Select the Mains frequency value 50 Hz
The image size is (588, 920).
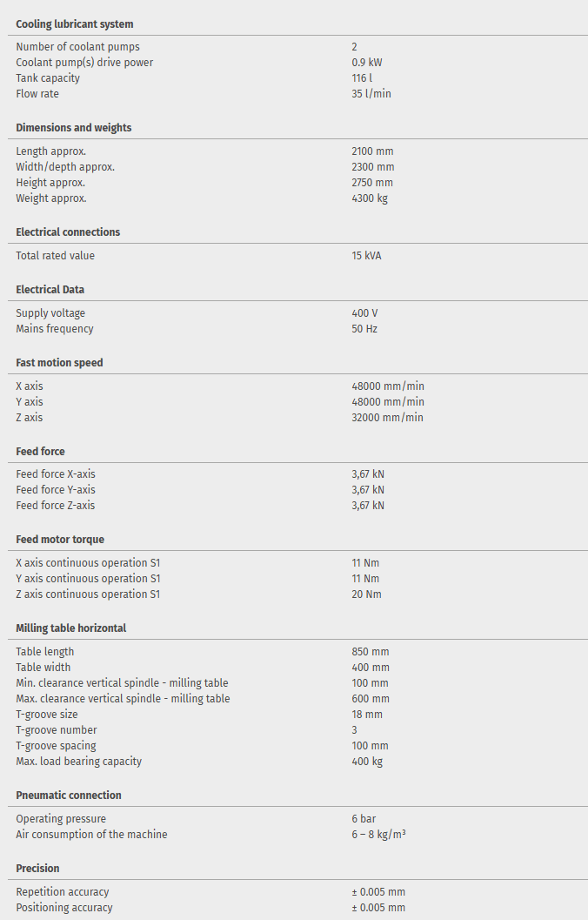click(x=364, y=329)
